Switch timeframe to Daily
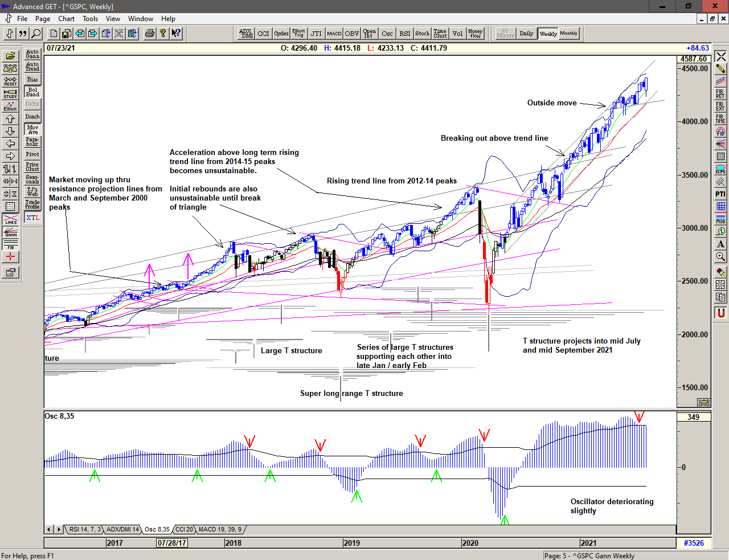Screen dimensions: 729x560 pos(526,34)
